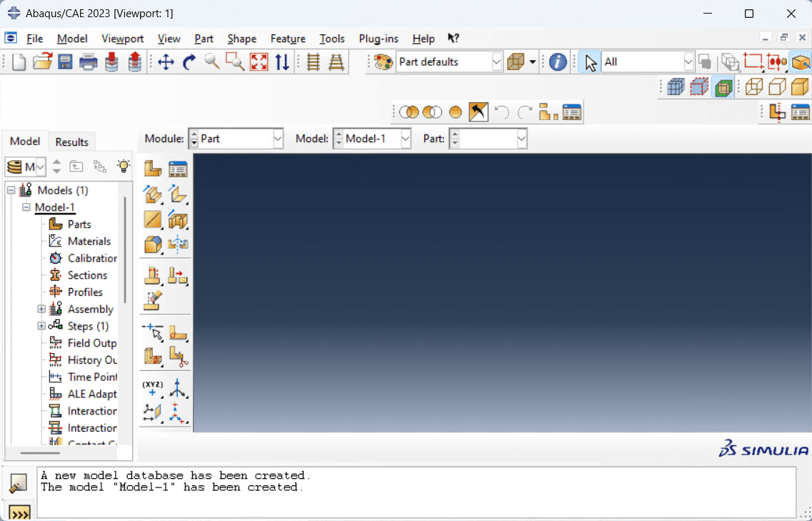Switch to the Results tab

click(x=72, y=142)
